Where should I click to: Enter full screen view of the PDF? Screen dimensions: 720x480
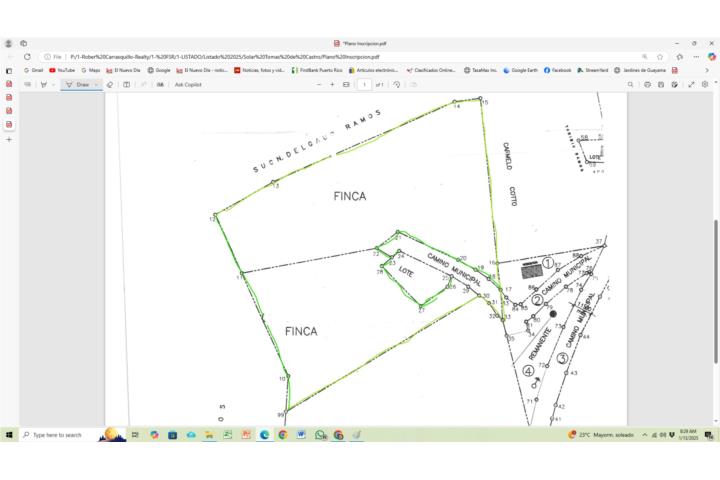(x=691, y=85)
